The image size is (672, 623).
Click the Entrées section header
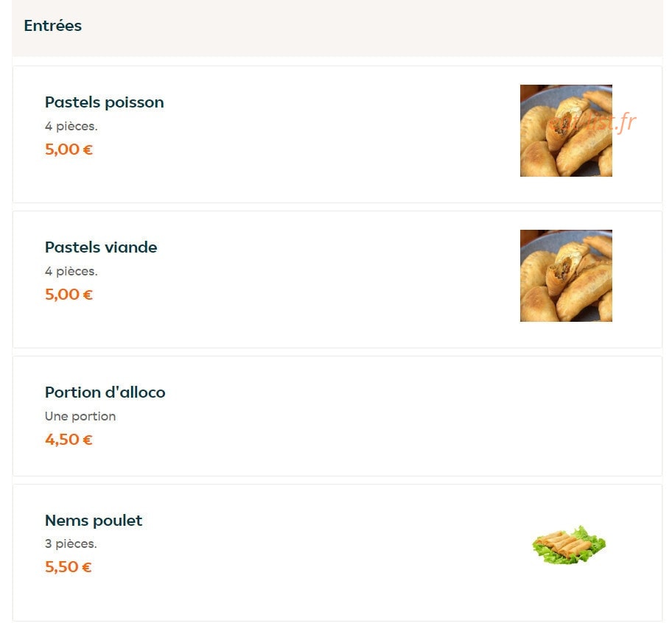click(x=53, y=26)
